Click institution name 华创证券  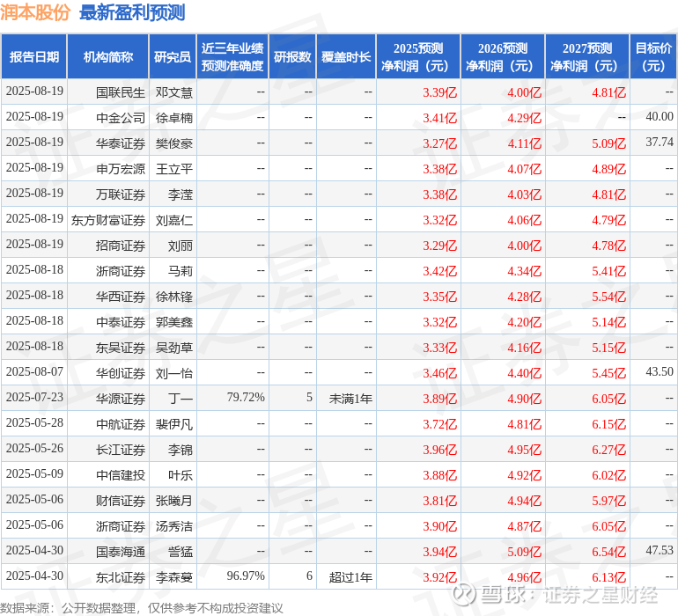pyautogui.click(x=121, y=372)
